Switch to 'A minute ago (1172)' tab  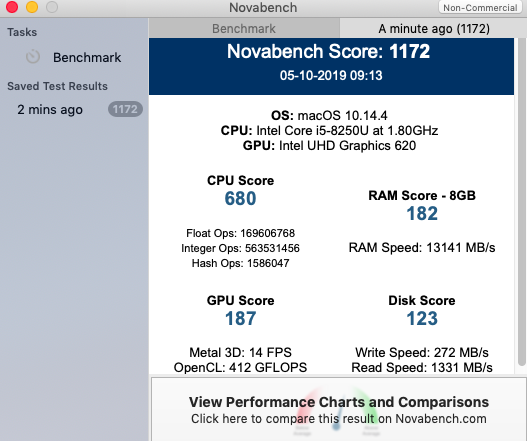434,29
